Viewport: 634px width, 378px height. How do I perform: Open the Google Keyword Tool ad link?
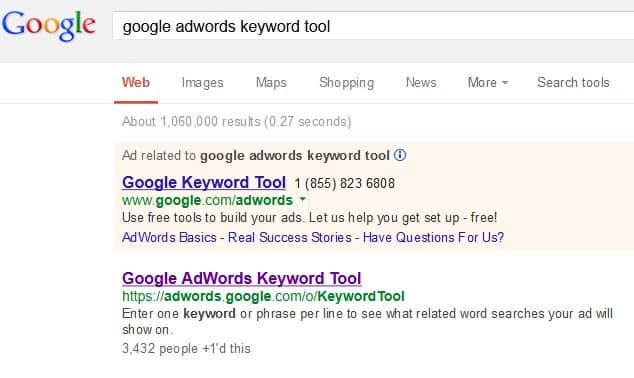click(x=204, y=182)
